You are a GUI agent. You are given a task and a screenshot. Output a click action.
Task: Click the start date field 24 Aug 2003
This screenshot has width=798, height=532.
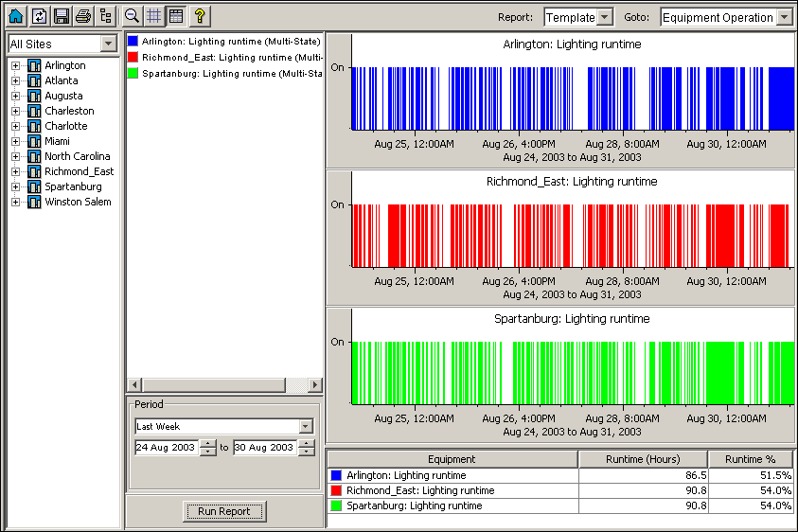[166, 447]
